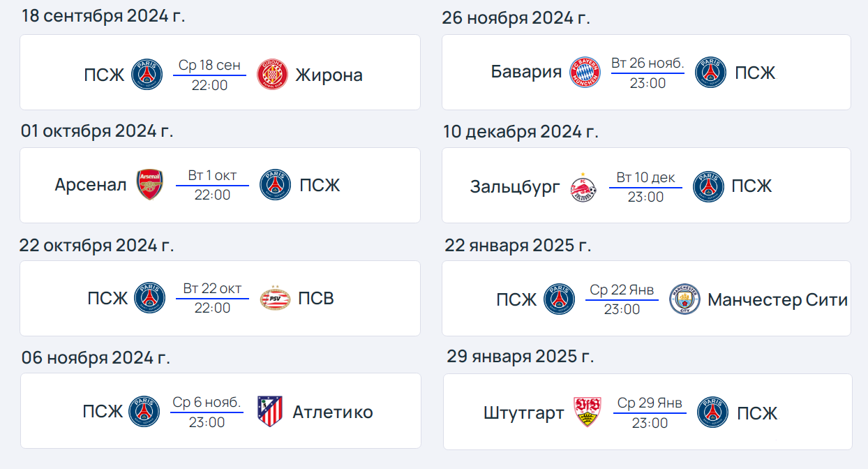Click the Зальцбург team name
Screen dimensions: 868x469
[515, 186]
